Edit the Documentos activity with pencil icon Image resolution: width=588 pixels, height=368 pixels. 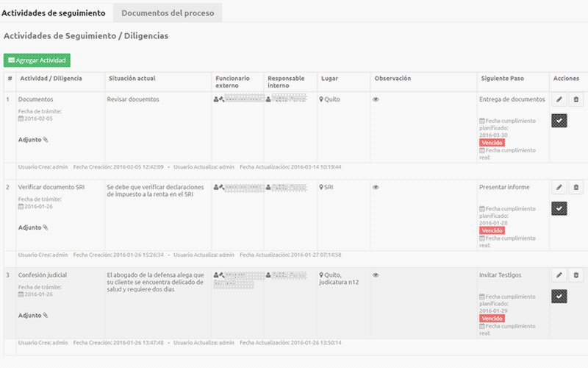coord(559,99)
